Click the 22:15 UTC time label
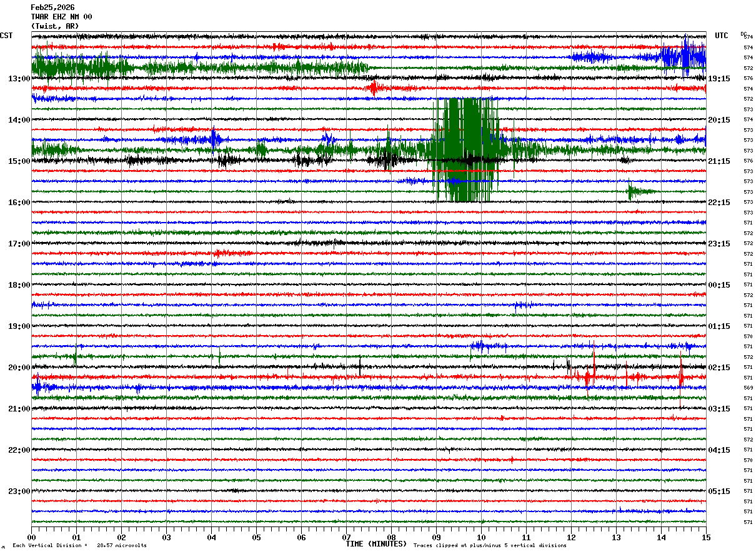The height and width of the screenshot is (554, 756). (719, 203)
